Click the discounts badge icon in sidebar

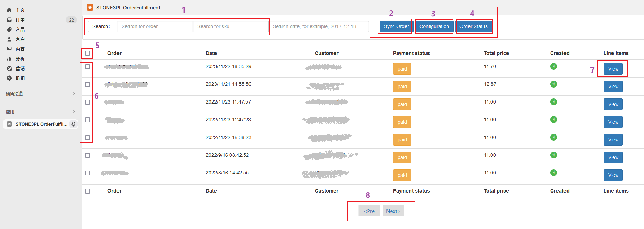click(9, 78)
